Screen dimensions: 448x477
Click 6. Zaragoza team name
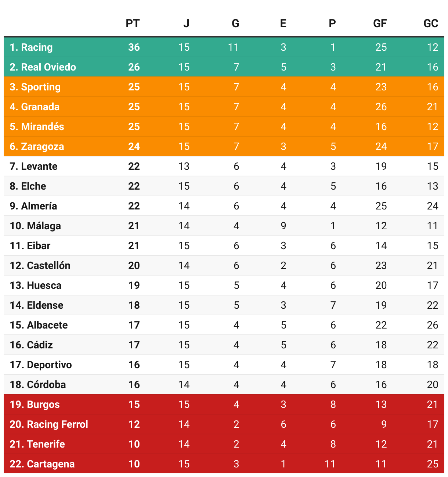37,147
